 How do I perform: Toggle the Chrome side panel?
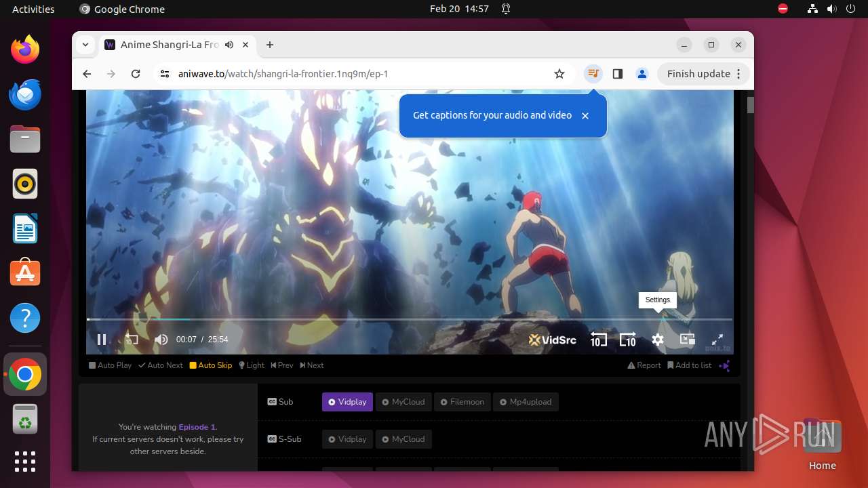point(618,74)
